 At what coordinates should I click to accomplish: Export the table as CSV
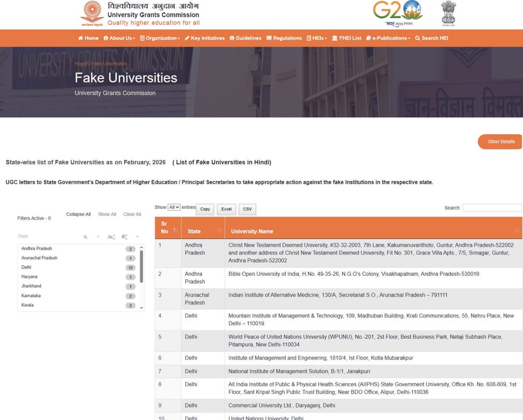tap(248, 210)
